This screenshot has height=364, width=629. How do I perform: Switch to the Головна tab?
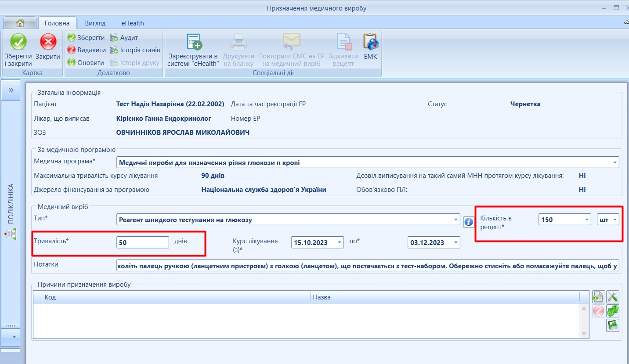pyautogui.click(x=57, y=23)
